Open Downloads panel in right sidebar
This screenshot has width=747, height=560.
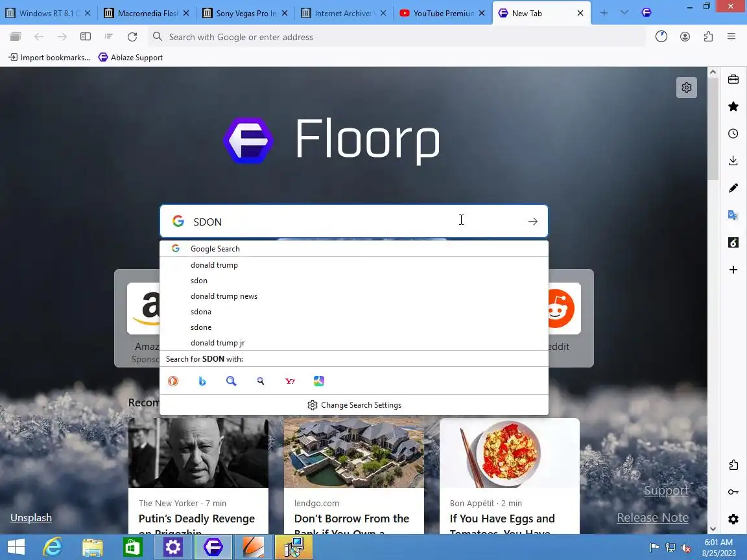tap(733, 161)
